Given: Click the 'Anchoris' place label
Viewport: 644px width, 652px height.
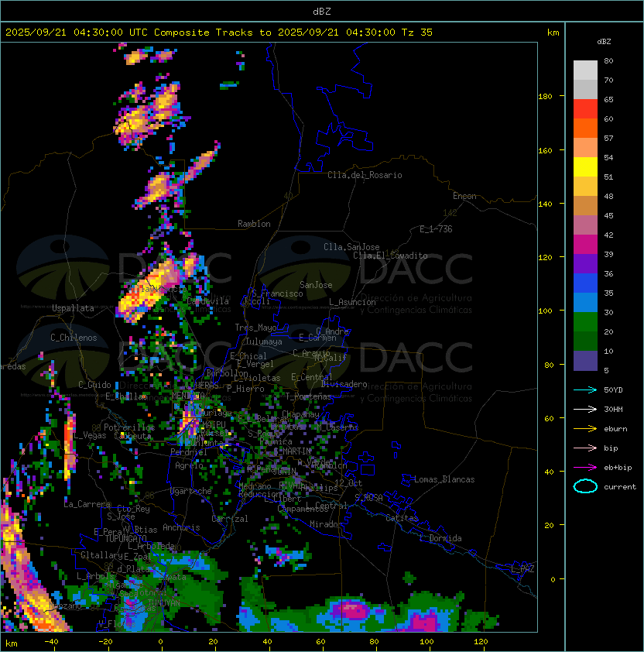Looking at the screenshot, I should tap(181, 527).
